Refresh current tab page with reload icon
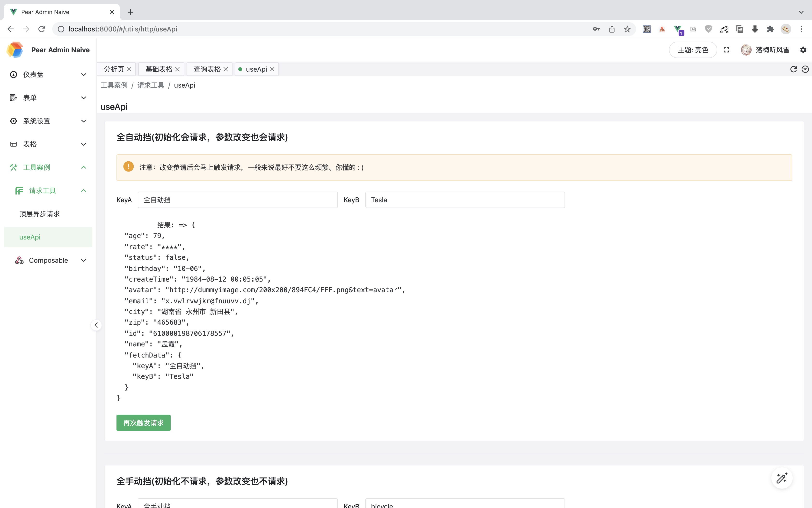This screenshot has height=508, width=812. [x=794, y=69]
